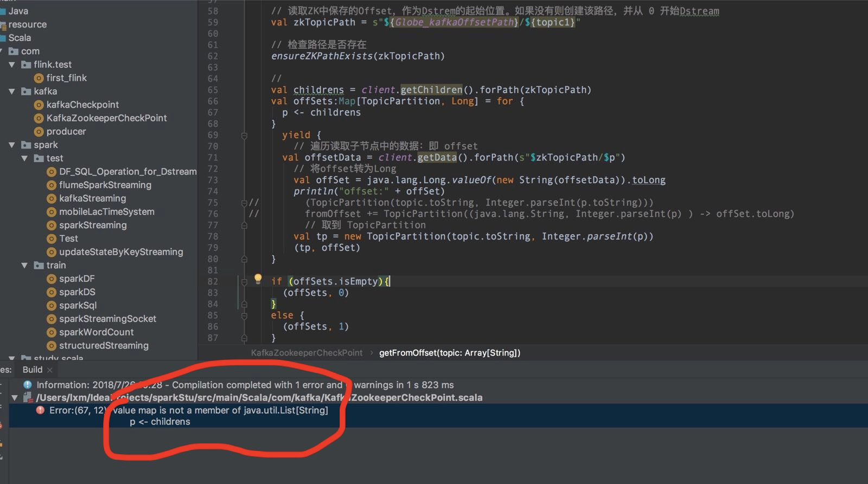Select the Scala source folder

pos(20,37)
